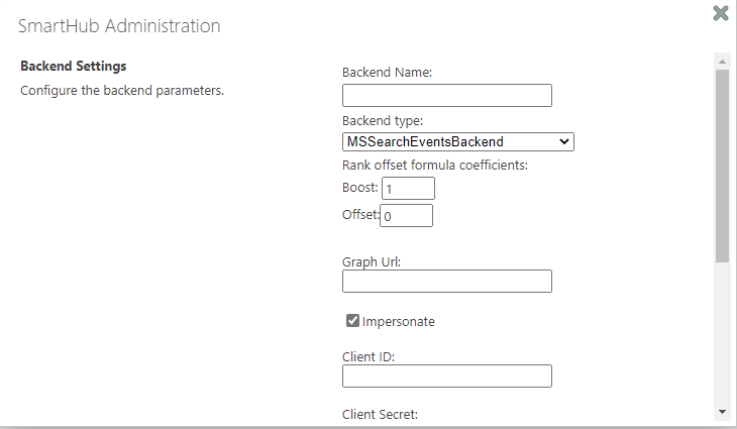Click the Backend Settings heading
Screen dimensions: 737x429
68,67
